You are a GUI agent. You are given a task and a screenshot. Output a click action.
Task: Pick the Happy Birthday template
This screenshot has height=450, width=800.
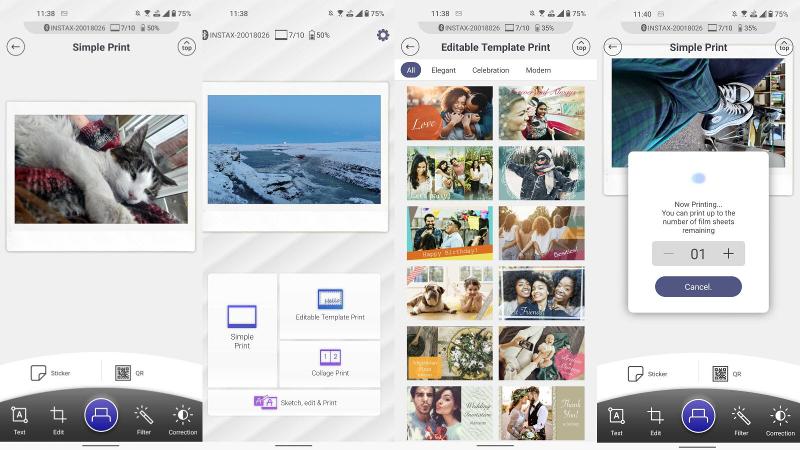(450, 233)
